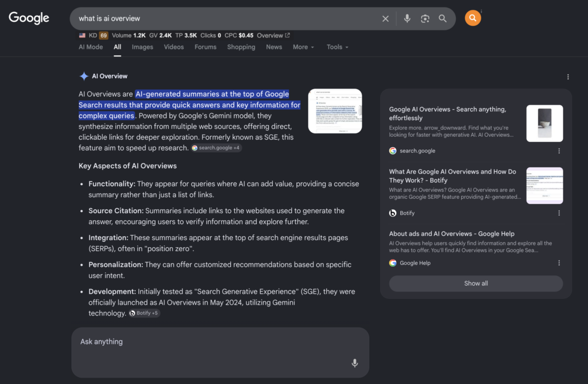Open What Are Google AI Overviews Botify link
This screenshot has height=384, width=588.
tap(452, 176)
